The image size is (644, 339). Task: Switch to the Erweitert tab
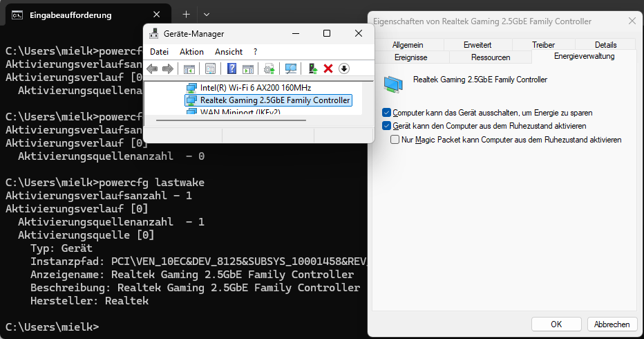point(477,44)
